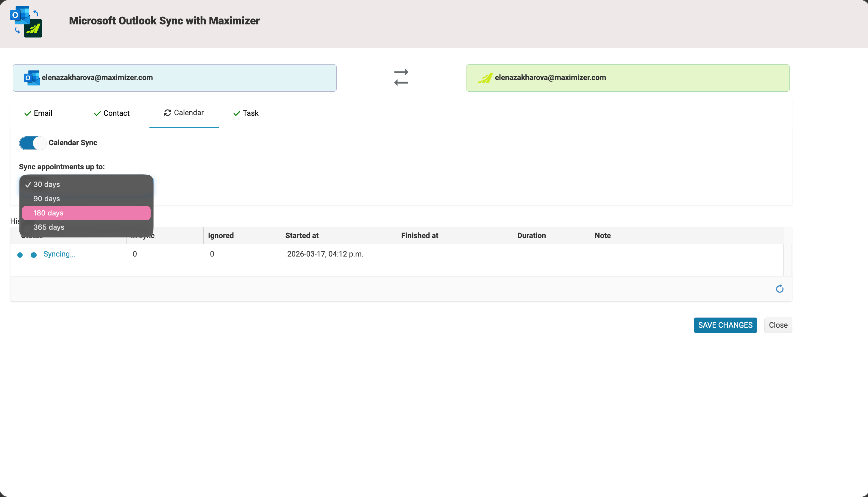Click the start time 2026-03-17, 04:12 p.m.
The height and width of the screenshot is (497, 868).
point(325,254)
